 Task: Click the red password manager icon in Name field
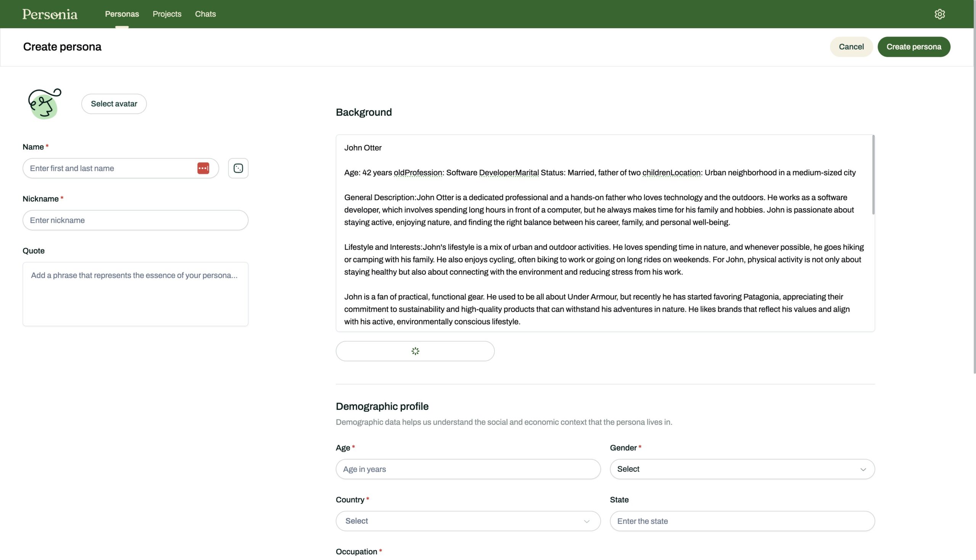pyautogui.click(x=203, y=168)
